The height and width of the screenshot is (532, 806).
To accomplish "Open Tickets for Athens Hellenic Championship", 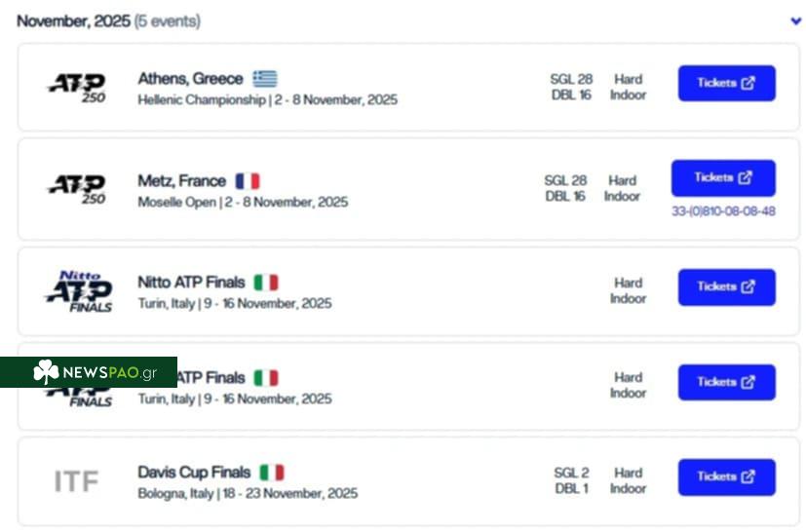I will click(x=726, y=84).
